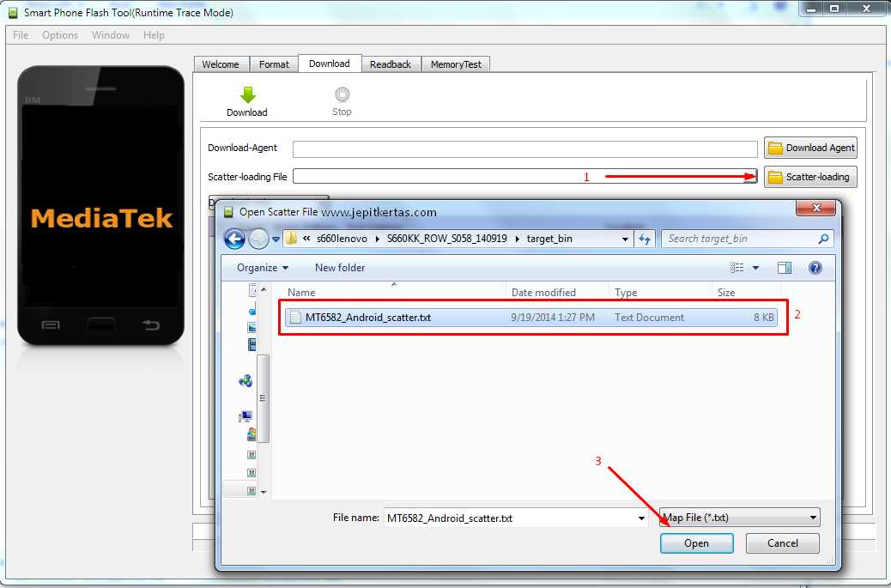Close the Open Scatter File dialog
The width and height of the screenshot is (891, 588).
[815, 208]
